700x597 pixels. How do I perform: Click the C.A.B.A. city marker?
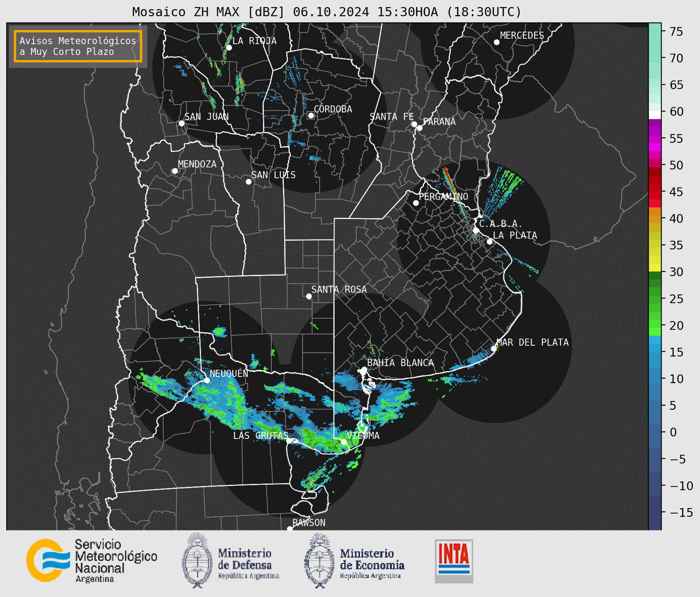coord(476,230)
